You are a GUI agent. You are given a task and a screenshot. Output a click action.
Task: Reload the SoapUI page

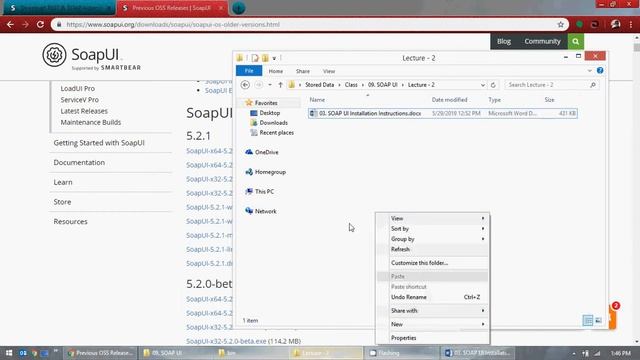pos(40,24)
